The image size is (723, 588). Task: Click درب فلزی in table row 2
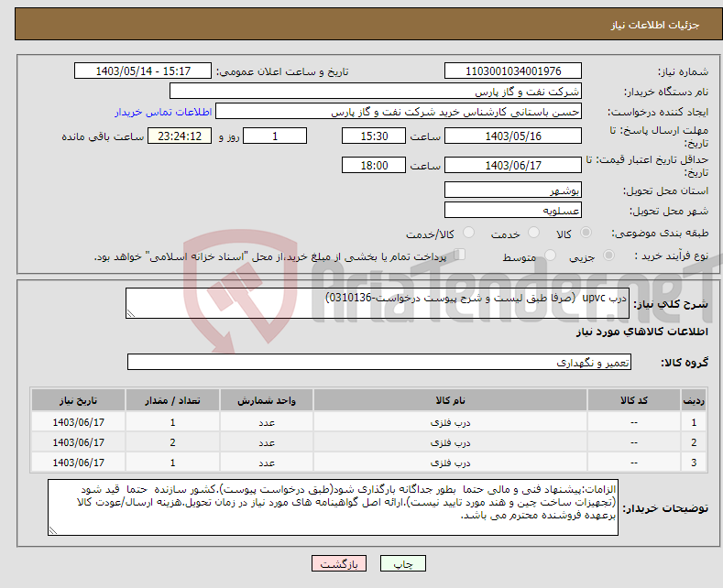[x=450, y=442]
